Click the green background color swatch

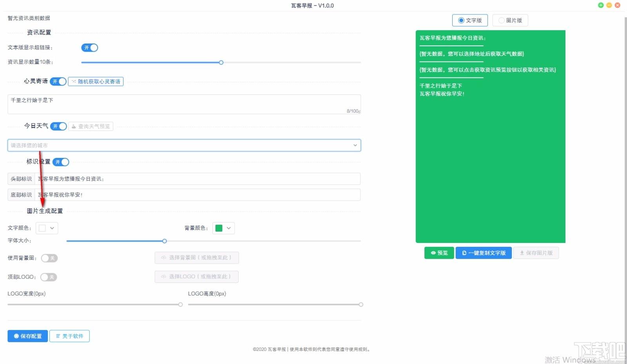pos(219,228)
